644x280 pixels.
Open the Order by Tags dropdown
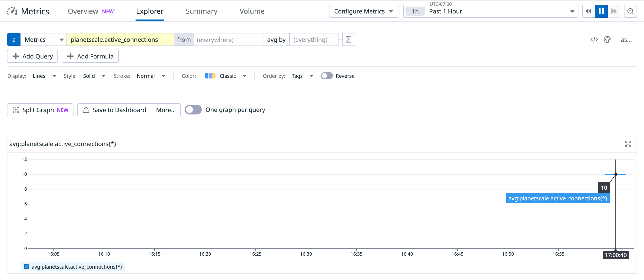click(302, 76)
